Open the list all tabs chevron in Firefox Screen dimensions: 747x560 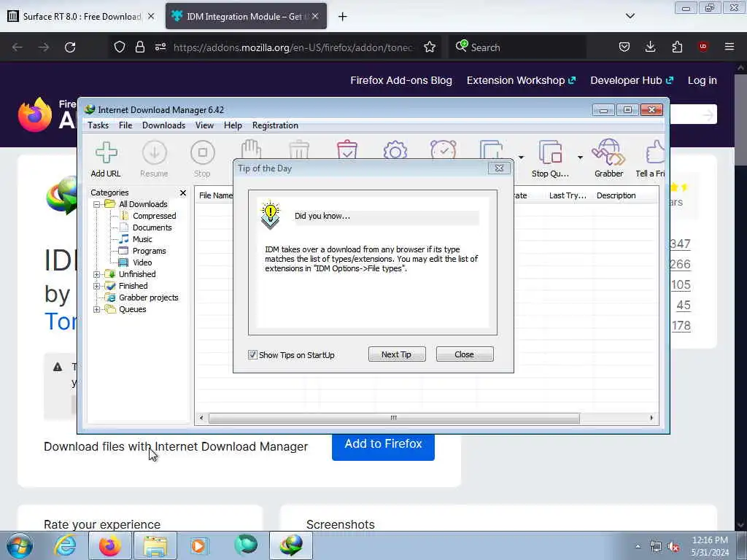630,16
